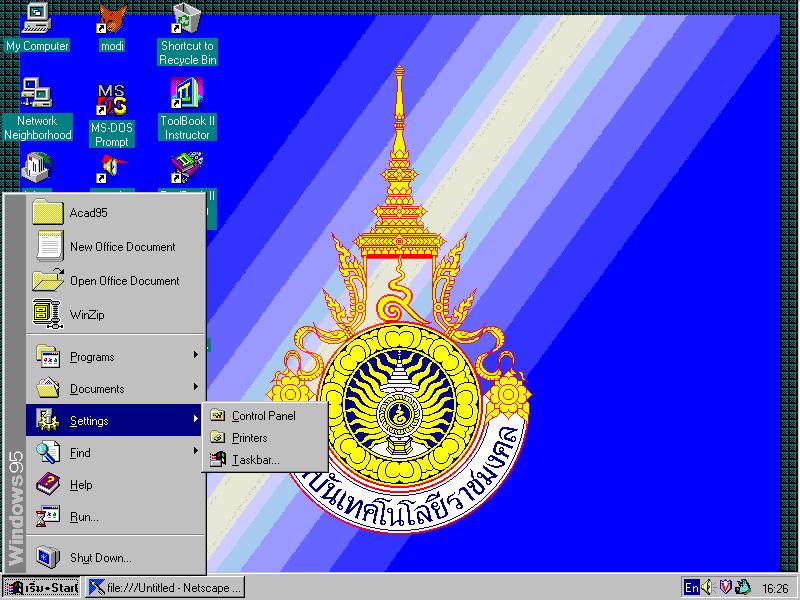Click the teal tray icon beside the clock
800x600 pixels.
[x=743, y=587]
